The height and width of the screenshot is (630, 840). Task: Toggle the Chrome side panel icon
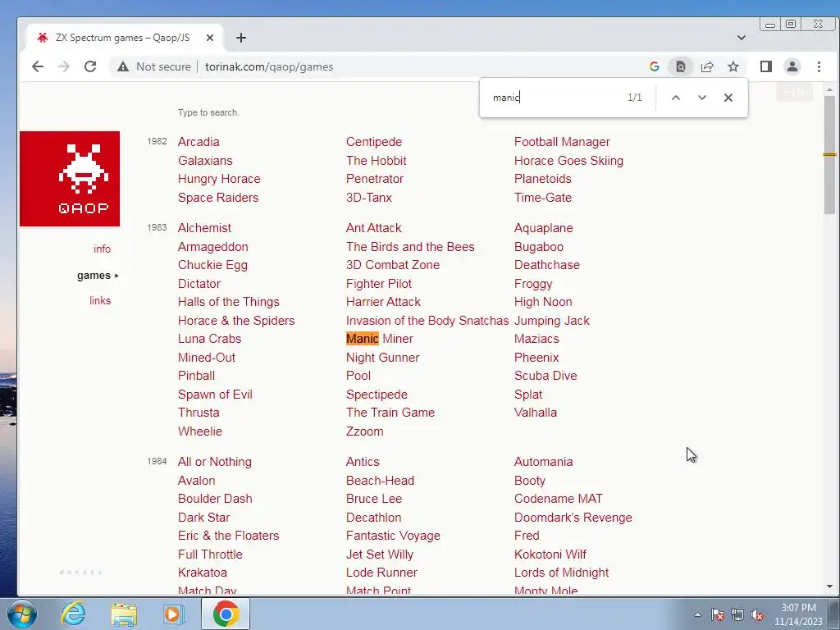pos(766,66)
